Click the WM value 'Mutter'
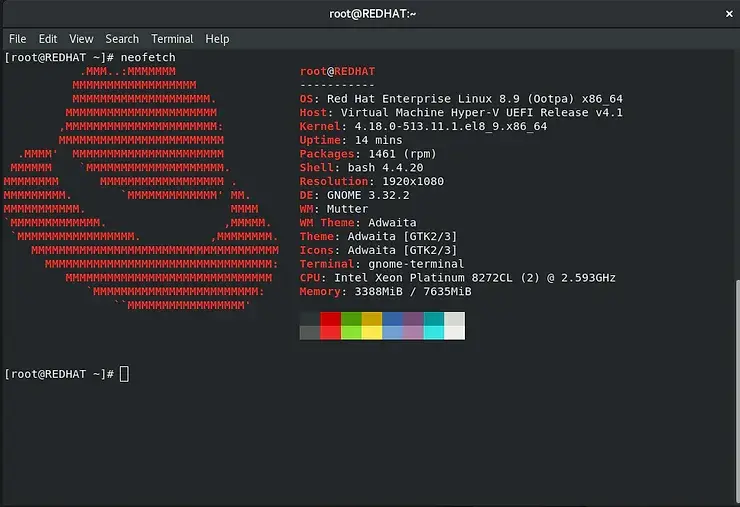The height and width of the screenshot is (507, 740). 347,209
